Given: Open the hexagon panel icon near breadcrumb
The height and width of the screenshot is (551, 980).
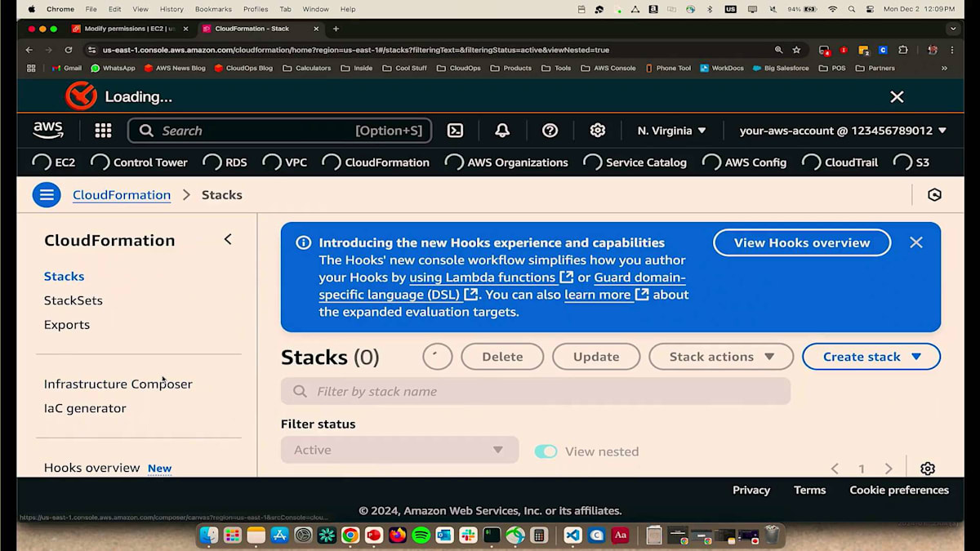Looking at the screenshot, I should (x=935, y=195).
